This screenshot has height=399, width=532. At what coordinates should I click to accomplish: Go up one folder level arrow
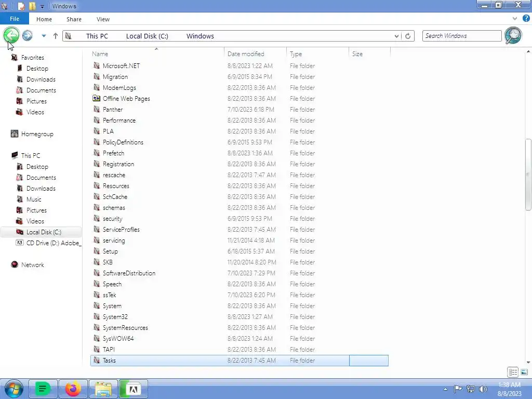55,36
